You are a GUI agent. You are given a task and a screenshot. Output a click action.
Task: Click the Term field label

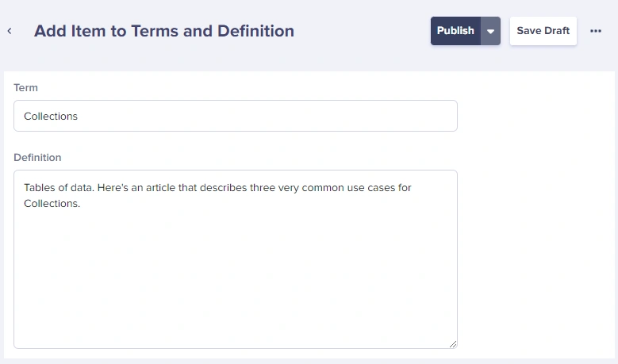(25, 87)
